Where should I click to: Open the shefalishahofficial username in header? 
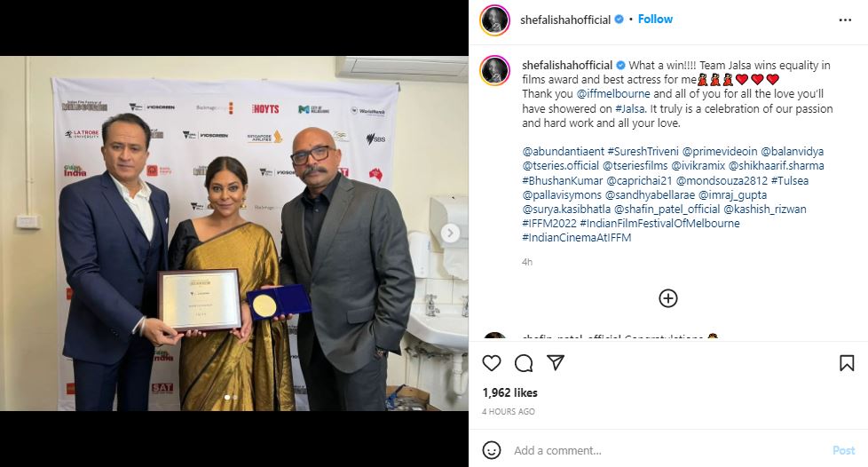[565, 20]
